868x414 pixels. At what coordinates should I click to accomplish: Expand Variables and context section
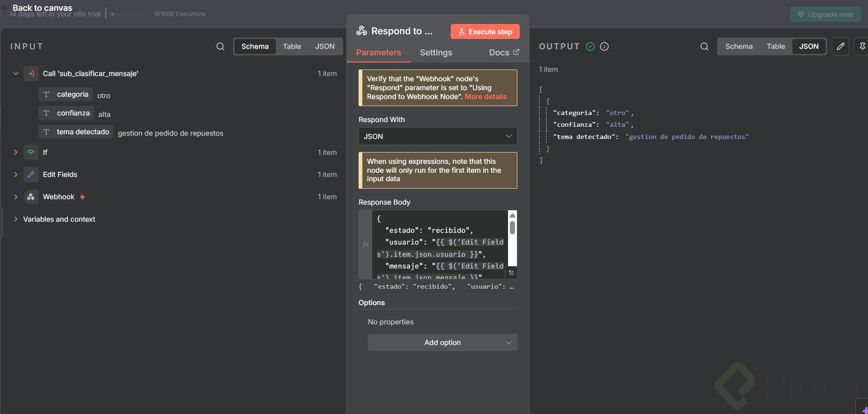(x=16, y=219)
